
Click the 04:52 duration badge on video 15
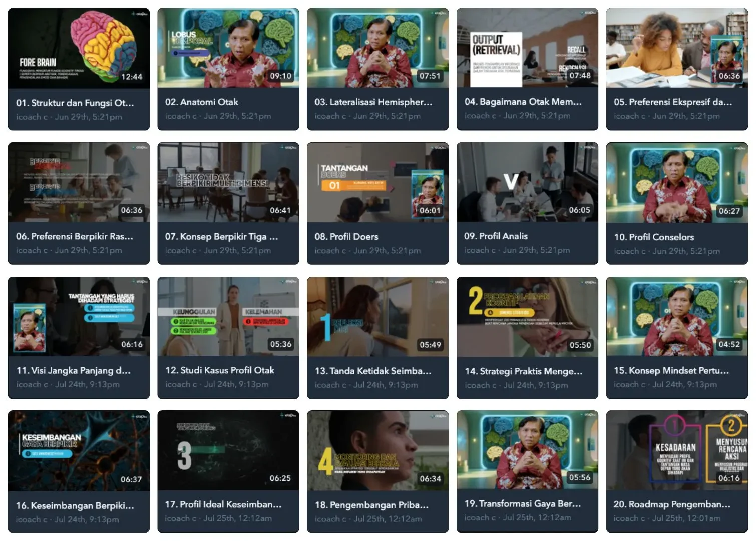pyautogui.click(x=729, y=344)
